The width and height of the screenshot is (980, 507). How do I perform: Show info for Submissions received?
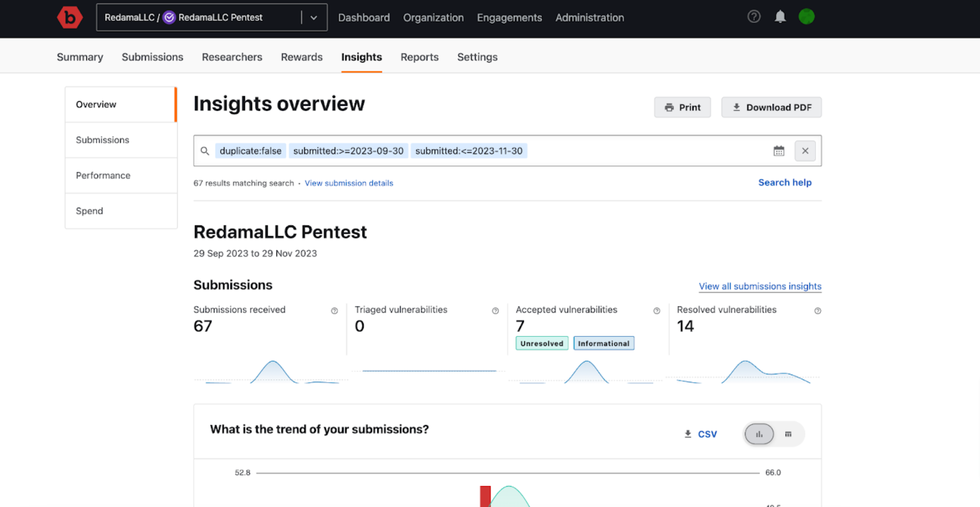coord(334,311)
